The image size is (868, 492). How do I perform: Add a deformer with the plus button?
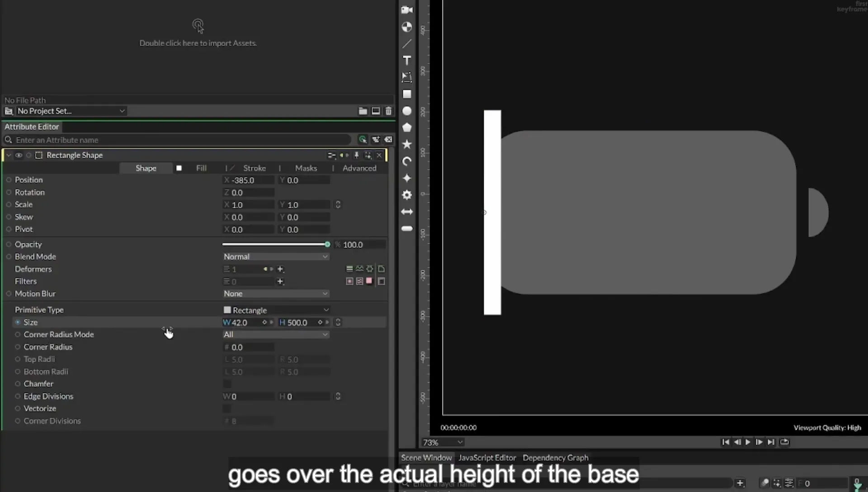[280, 269]
